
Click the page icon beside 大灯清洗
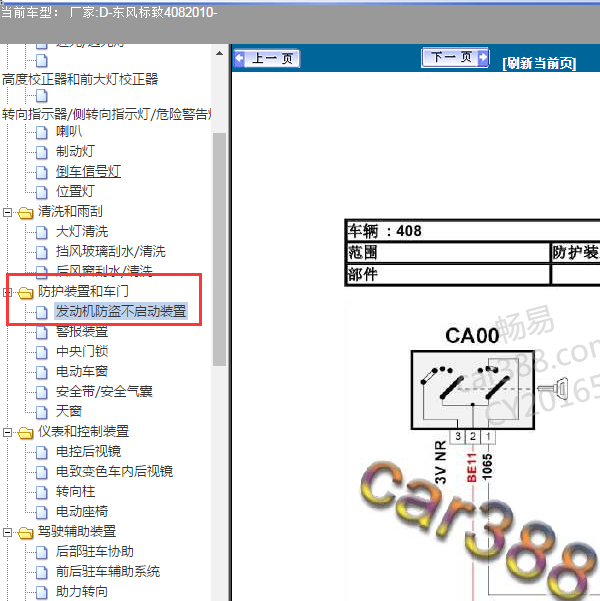pyautogui.click(x=42, y=232)
